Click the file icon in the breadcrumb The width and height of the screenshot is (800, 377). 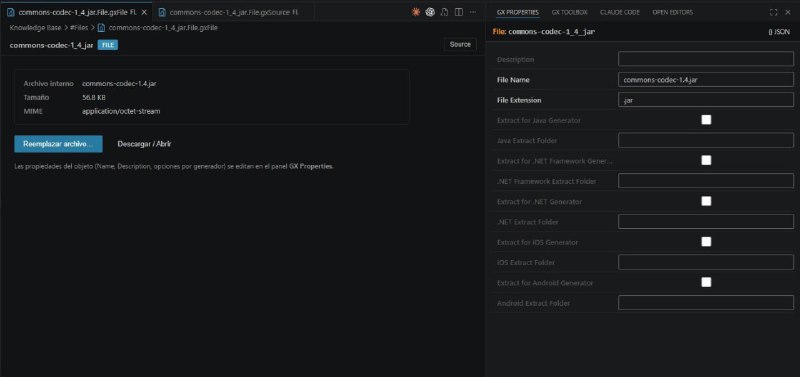[102, 28]
